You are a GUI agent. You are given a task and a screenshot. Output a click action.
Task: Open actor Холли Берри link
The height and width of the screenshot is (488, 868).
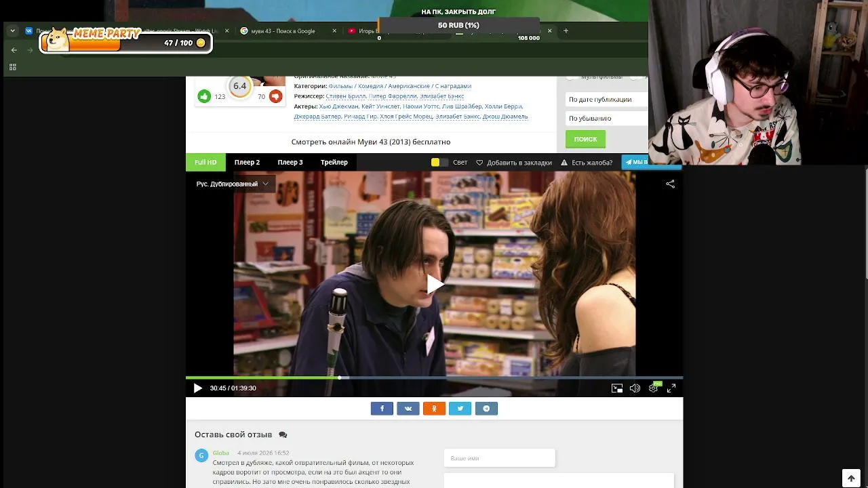pyautogui.click(x=504, y=106)
